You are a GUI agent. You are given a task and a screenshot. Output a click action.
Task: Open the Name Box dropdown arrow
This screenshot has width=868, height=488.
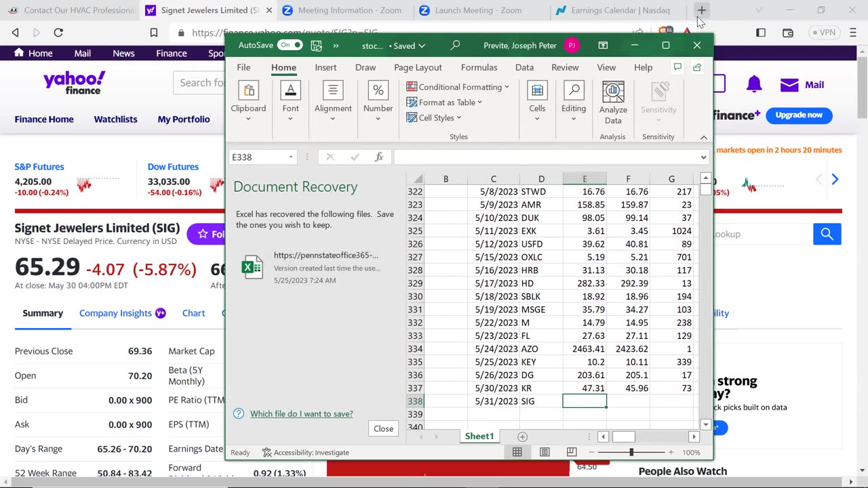[x=291, y=157]
